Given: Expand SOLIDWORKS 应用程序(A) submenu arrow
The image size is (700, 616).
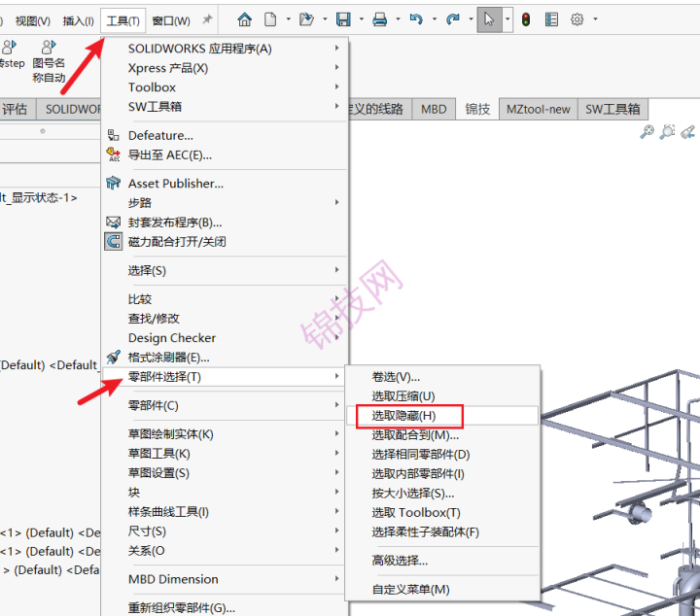Looking at the screenshot, I should [337, 48].
